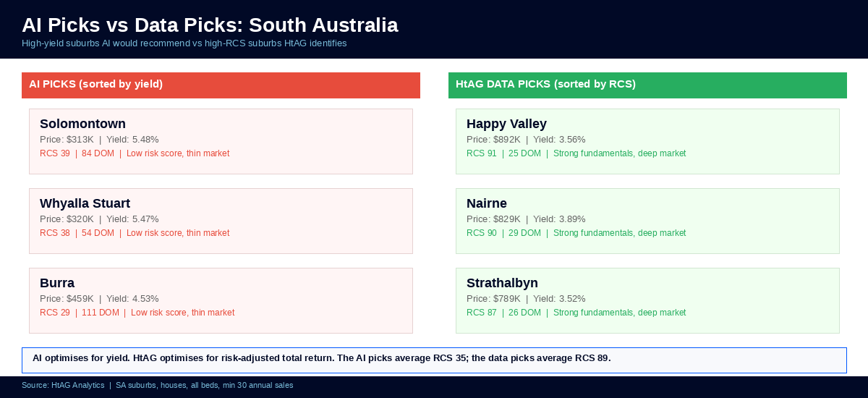Click the Whyalla Stuart suburb name
This screenshot has width=868, height=398.
tap(85, 203)
